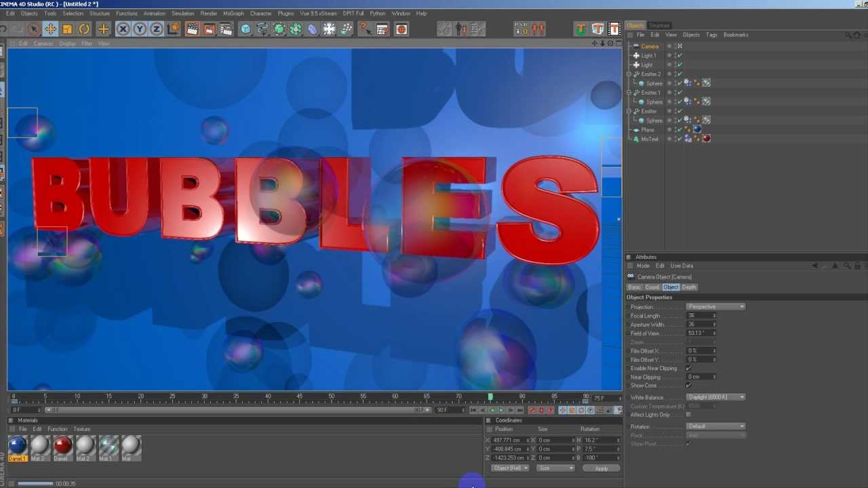Disable the Enable Near Clipping checkbox

(688, 368)
